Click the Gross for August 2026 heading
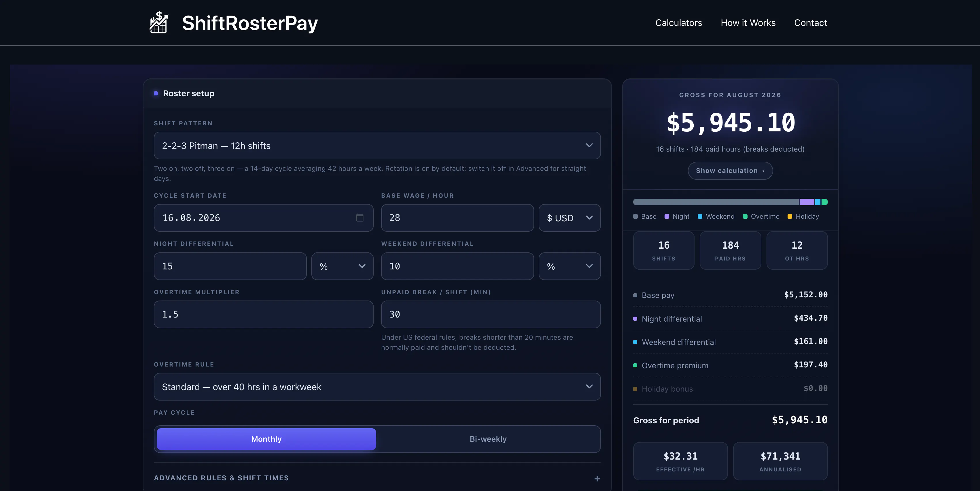Viewport: 980px width, 491px height. [730, 95]
